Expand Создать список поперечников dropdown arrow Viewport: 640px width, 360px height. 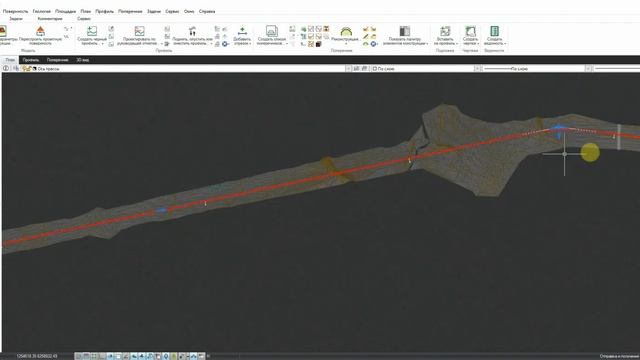287,43
